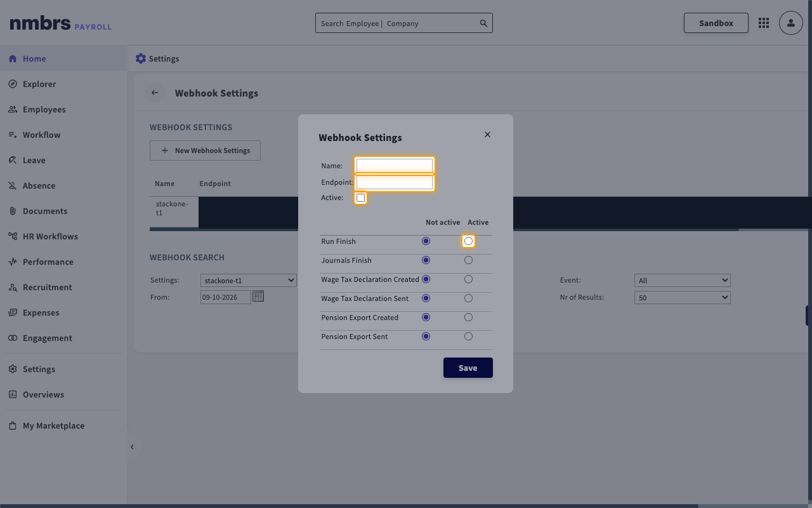Click the New Webhook Settings button
812x508 pixels.
(x=205, y=150)
